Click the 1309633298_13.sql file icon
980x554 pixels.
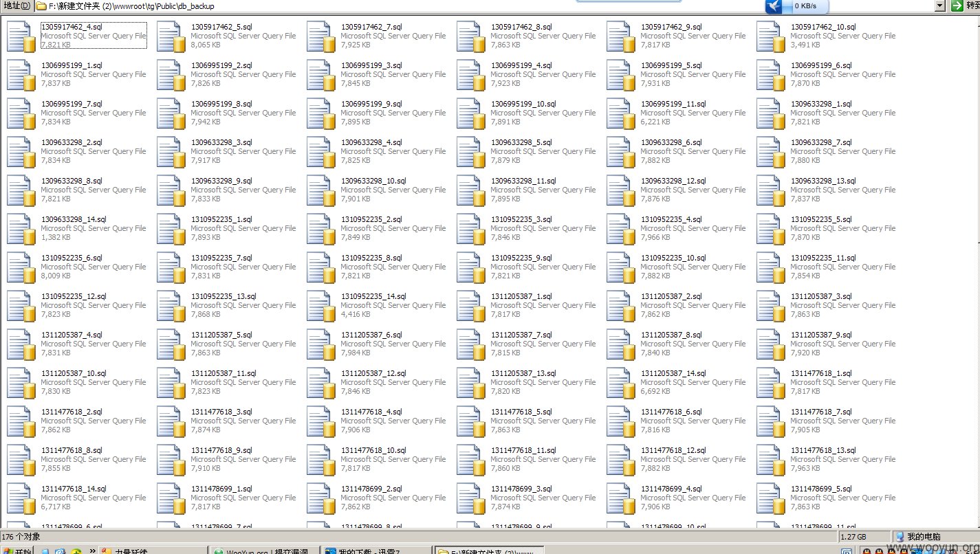click(770, 190)
